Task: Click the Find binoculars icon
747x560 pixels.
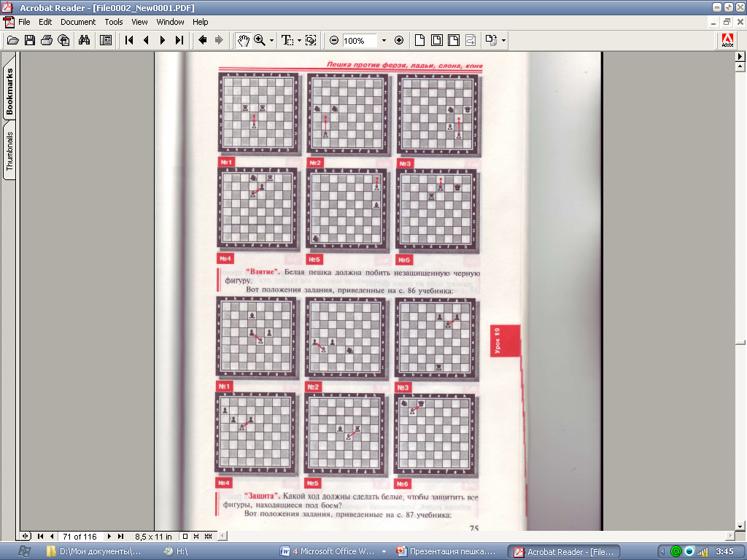Action: [x=85, y=41]
